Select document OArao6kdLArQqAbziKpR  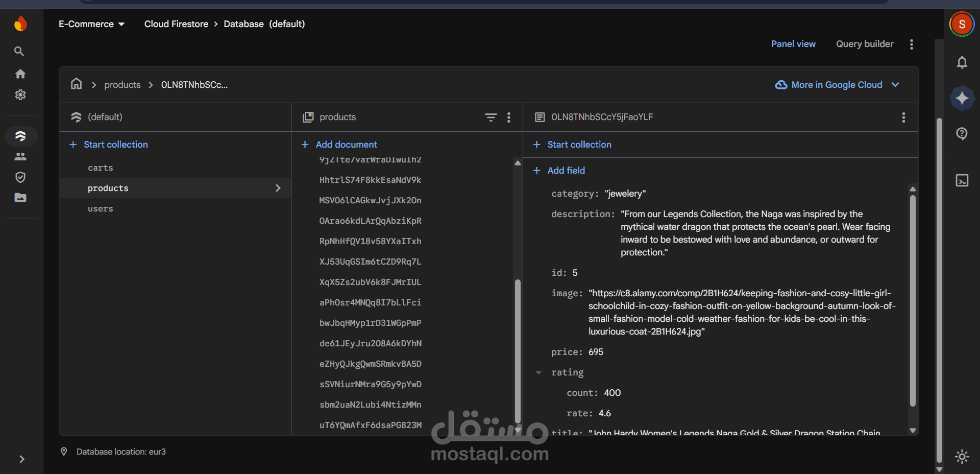(371, 221)
